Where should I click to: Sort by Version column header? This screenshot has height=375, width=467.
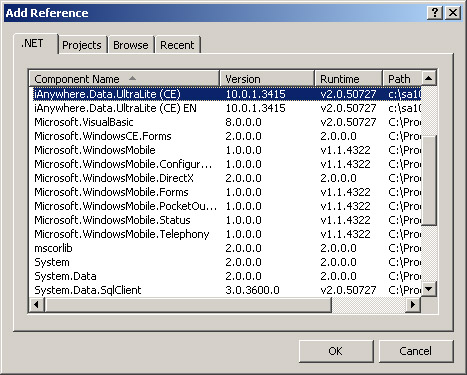pyautogui.click(x=267, y=79)
